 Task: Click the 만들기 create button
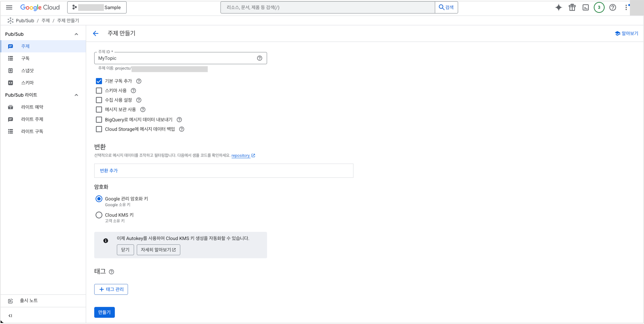tap(104, 312)
